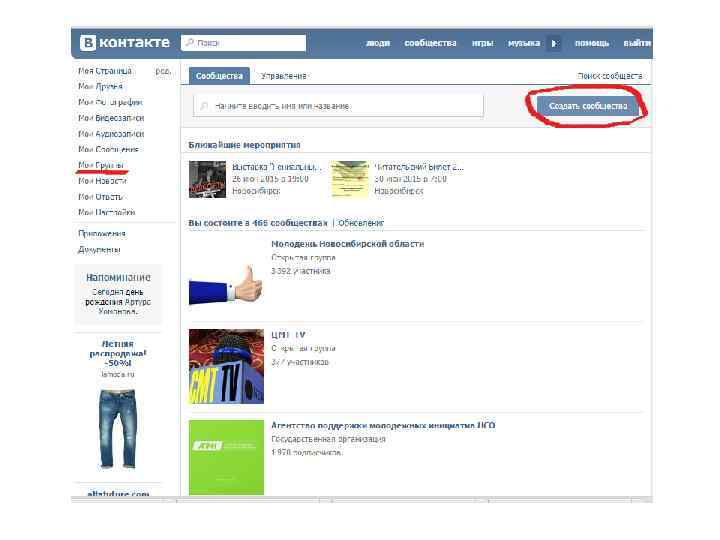Open the Летняя распродажа ad link
The image size is (720, 540).
118,353
